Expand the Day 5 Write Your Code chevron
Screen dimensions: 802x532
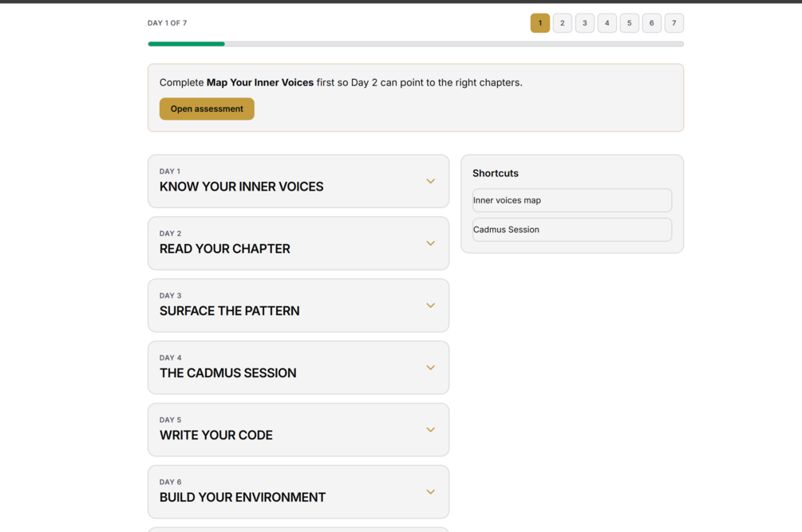click(430, 430)
